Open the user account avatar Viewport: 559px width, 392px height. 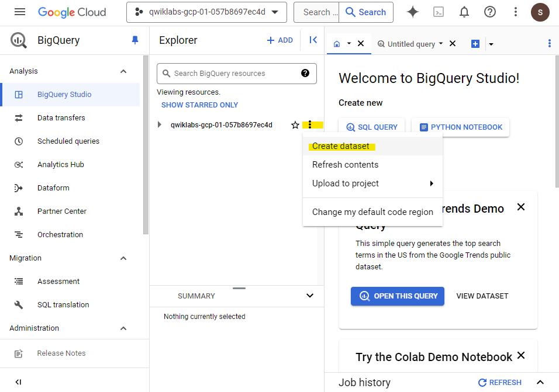[540, 12]
